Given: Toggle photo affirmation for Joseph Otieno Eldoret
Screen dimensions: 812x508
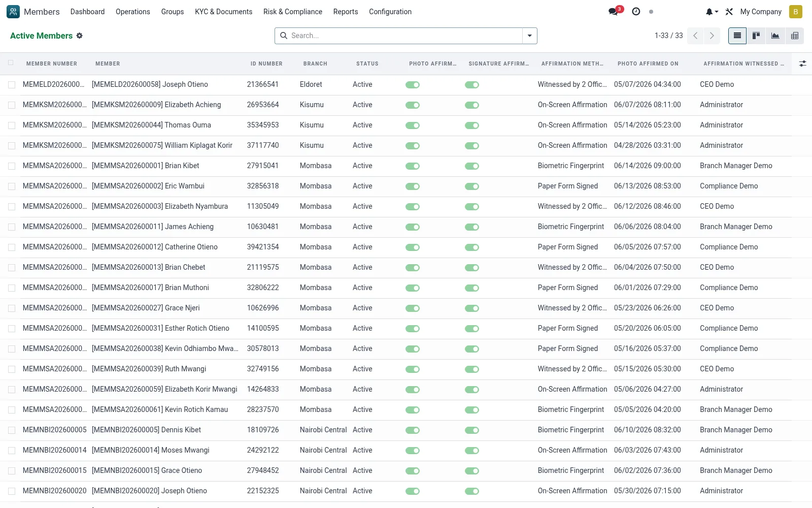Looking at the screenshot, I should point(413,85).
